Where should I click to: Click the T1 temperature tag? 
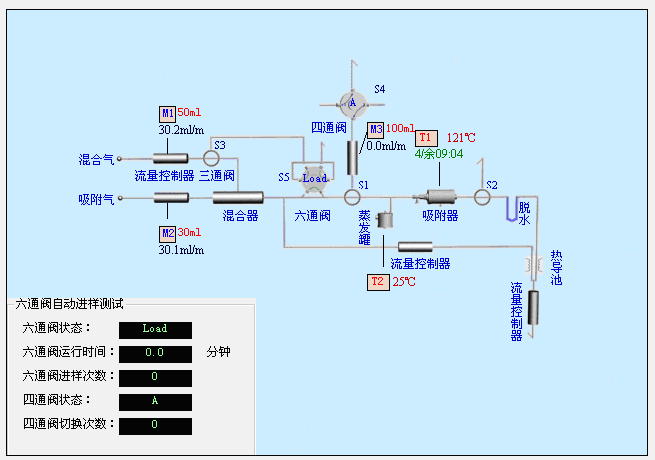click(x=427, y=138)
